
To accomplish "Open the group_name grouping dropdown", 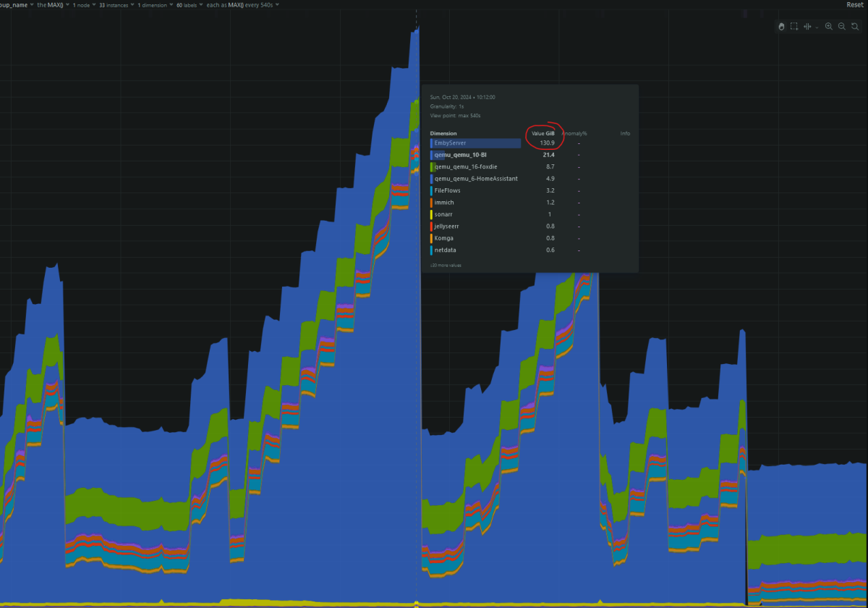I will pyautogui.click(x=16, y=4).
